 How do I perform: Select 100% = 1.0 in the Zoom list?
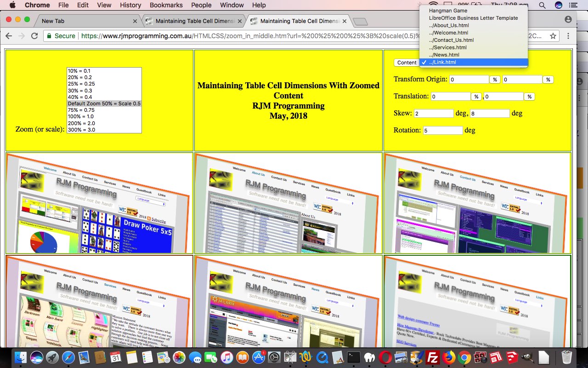coord(81,116)
